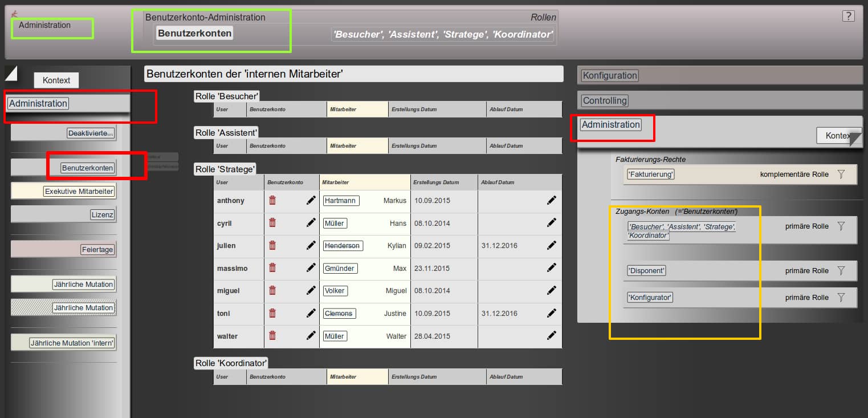Screen dimensions: 868x418
Task: Edit Benutzerkonto pencil for walter
Action: pos(311,336)
